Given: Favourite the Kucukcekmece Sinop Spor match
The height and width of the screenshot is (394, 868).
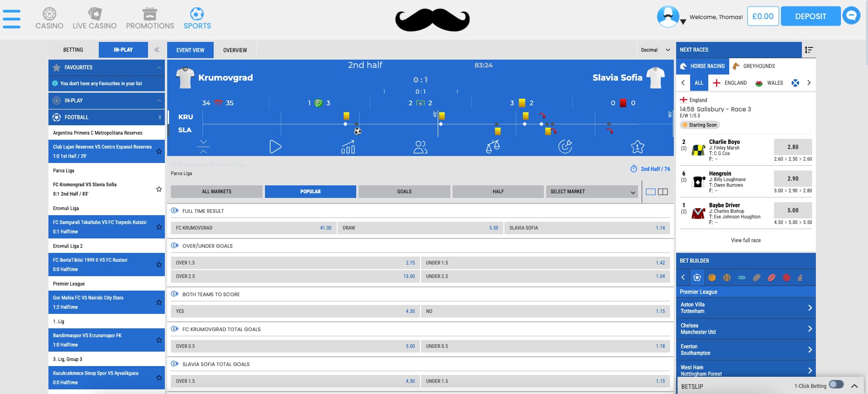Looking at the screenshot, I should [x=159, y=378].
